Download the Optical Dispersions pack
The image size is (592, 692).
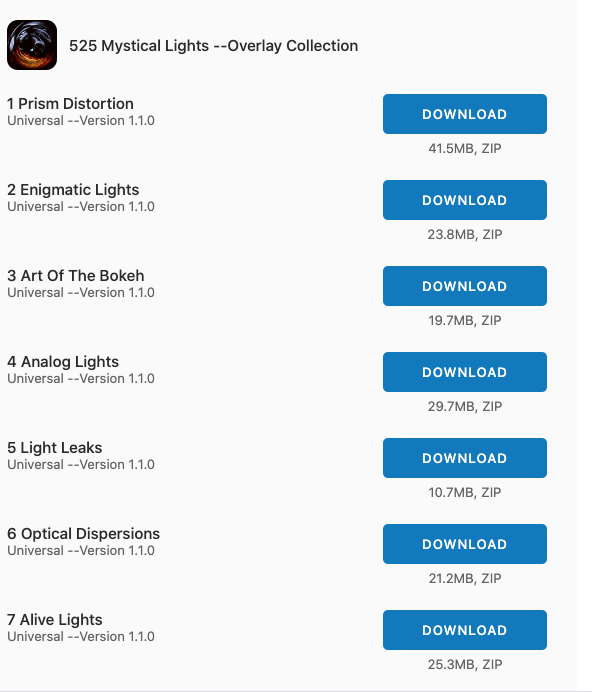point(464,544)
